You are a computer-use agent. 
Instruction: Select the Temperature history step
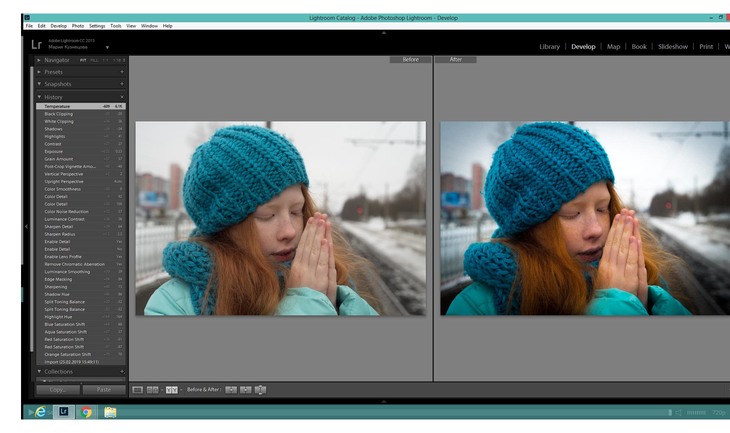tap(81, 106)
